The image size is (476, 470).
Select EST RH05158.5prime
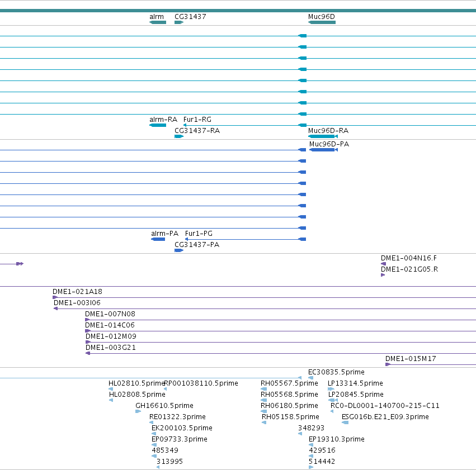tap(264, 422)
